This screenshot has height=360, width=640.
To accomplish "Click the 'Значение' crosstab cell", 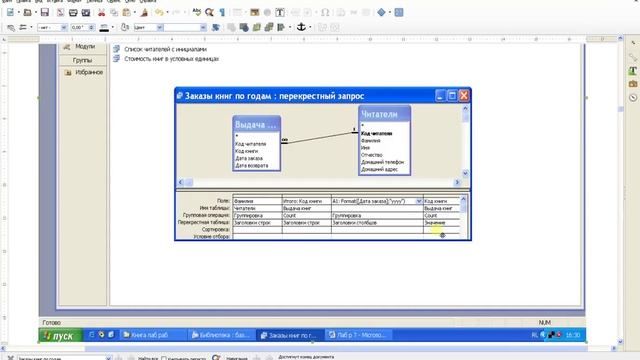I will [x=441, y=223].
